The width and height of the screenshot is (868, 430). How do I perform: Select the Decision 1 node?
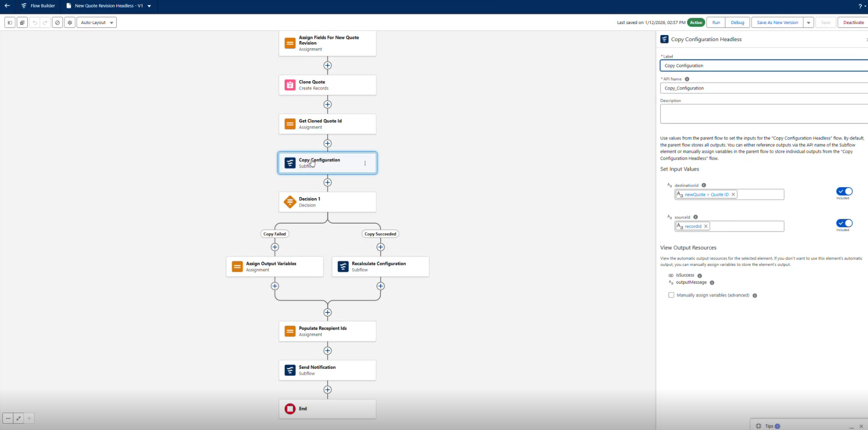[327, 202]
